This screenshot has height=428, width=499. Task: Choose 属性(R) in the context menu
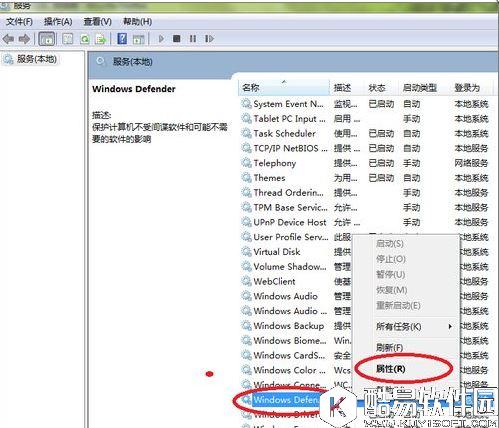pyautogui.click(x=391, y=369)
